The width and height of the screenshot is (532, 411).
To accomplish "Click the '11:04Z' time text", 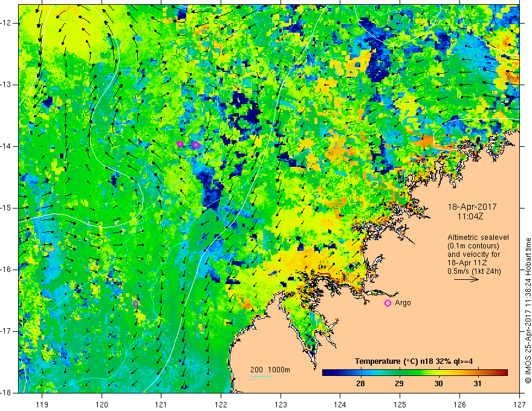I will [470, 216].
